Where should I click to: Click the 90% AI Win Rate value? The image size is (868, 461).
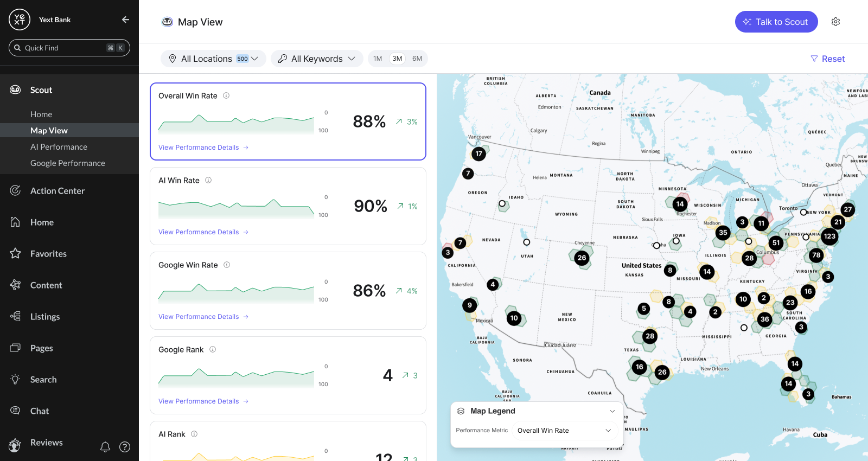pyautogui.click(x=371, y=206)
